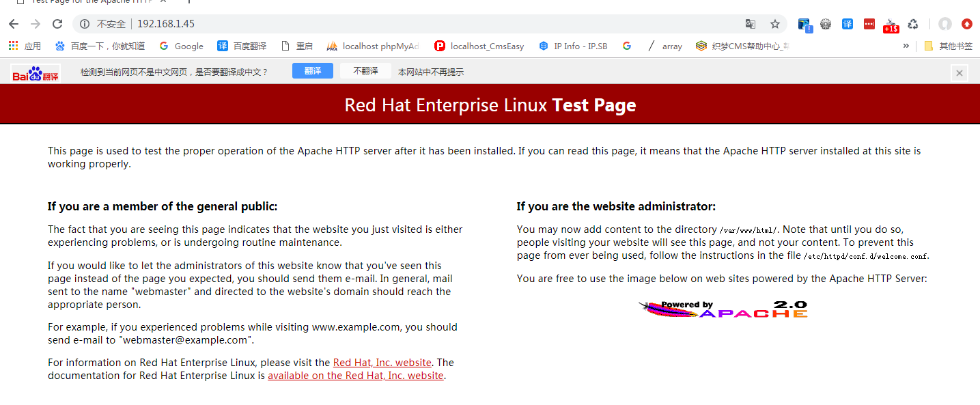Image resolution: width=980 pixels, height=405 pixels.
Task: Click the Red Hat Enterprise Linux Test Page heading
Action: point(490,105)
